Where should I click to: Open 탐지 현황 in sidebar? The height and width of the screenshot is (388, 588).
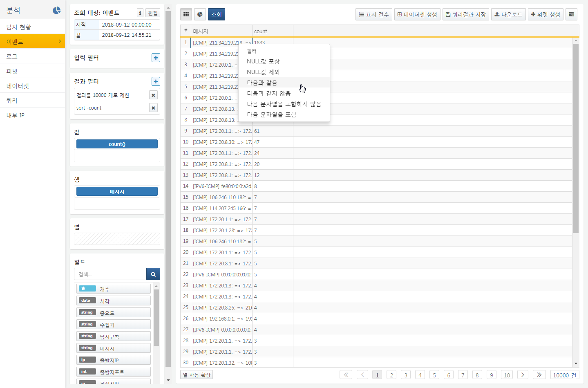(32, 27)
